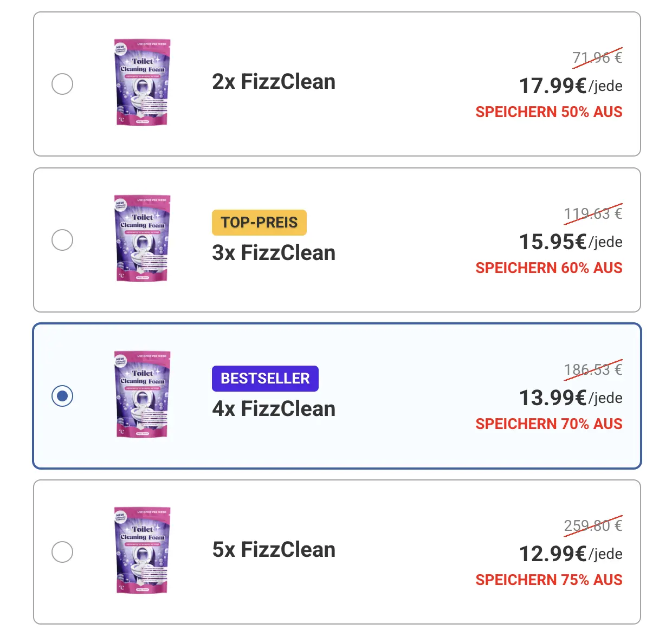Click SPEICHERN 75% AUS text
The width and height of the screenshot is (672, 637).
[548, 580]
